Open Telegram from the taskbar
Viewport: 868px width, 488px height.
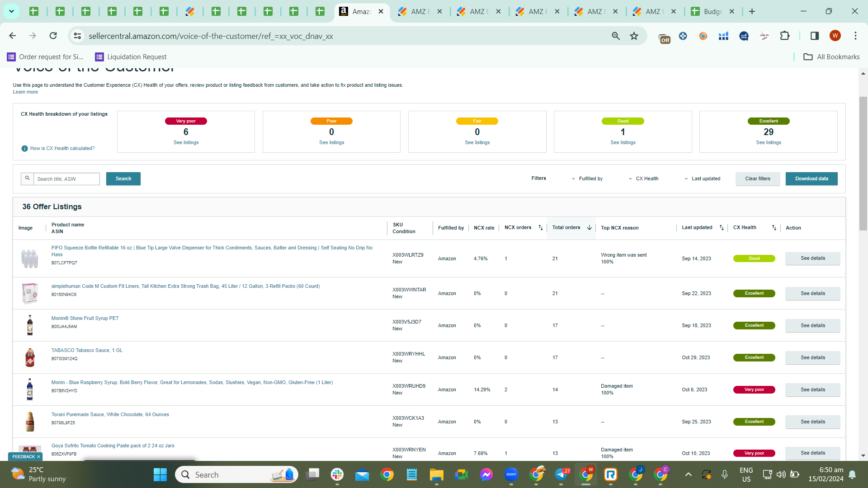[x=561, y=474]
